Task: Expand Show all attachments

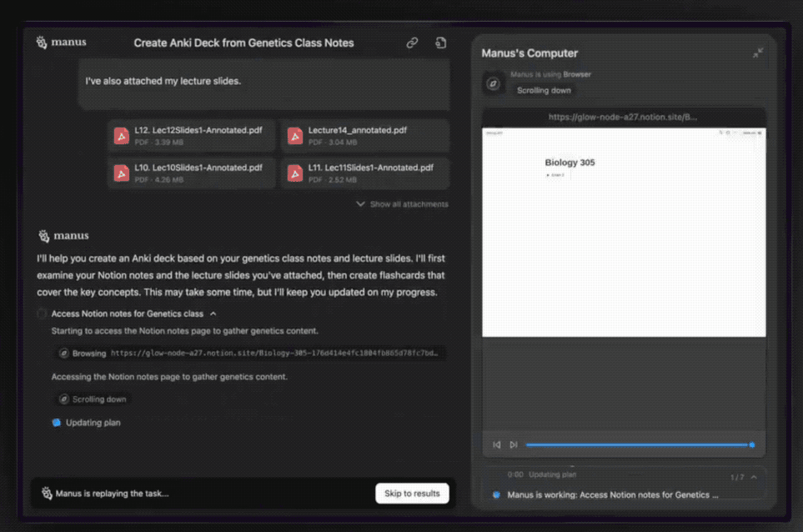Action: 402,203
